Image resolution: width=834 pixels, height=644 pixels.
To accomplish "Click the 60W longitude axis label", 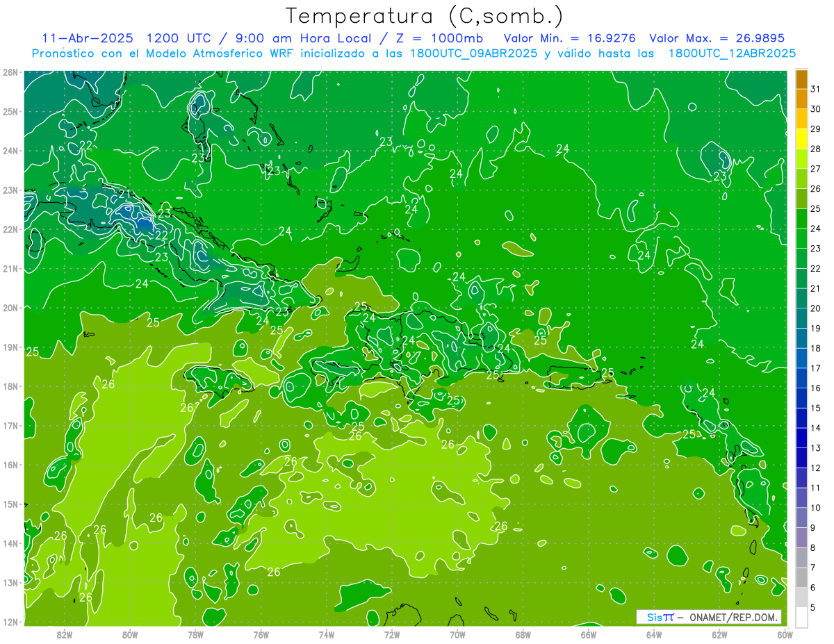I will pyautogui.click(x=785, y=634).
